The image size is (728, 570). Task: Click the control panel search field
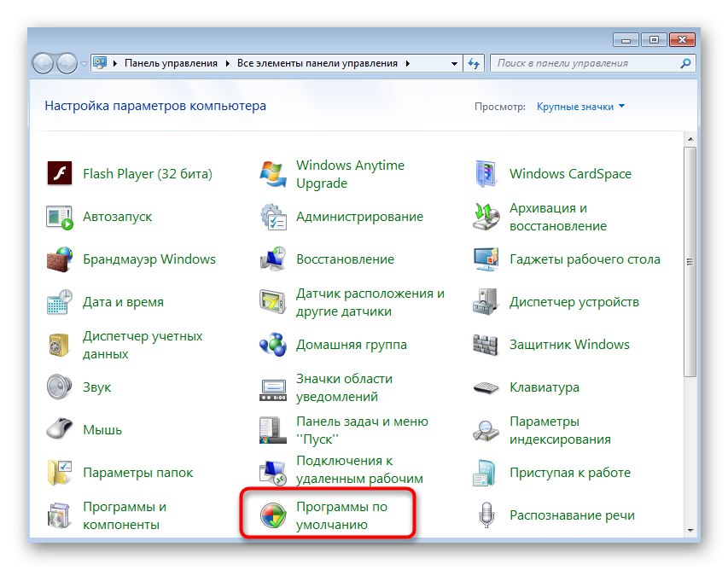592,64
